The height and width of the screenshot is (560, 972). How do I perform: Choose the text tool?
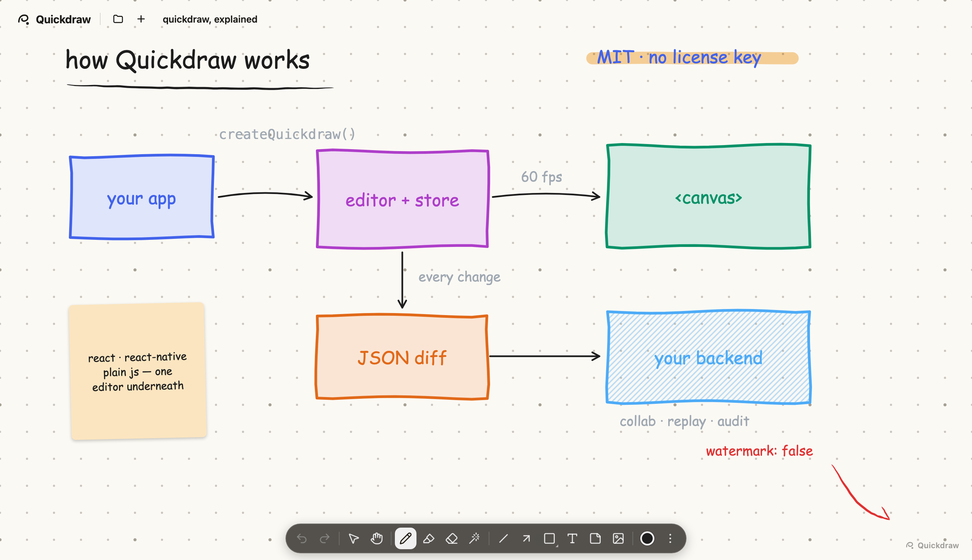coord(572,538)
